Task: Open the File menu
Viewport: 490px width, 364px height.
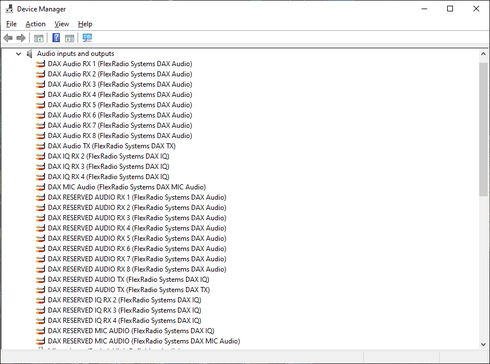Action: tap(11, 24)
